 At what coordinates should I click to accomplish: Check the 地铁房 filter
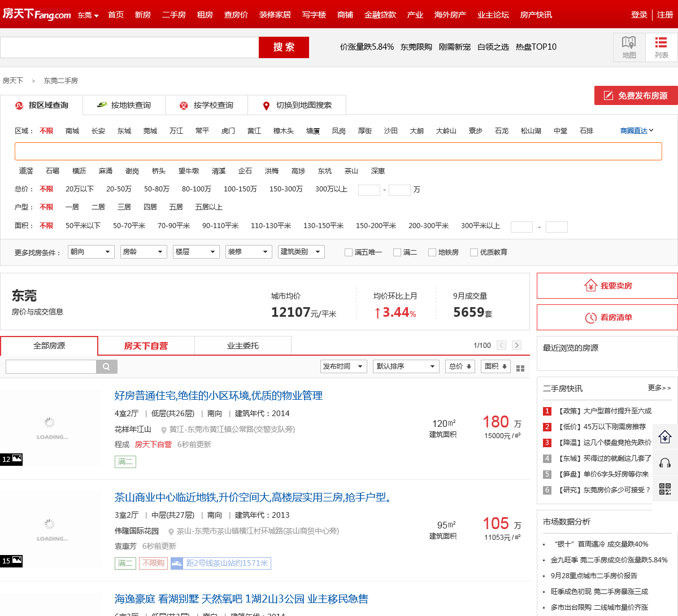coord(432,252)
